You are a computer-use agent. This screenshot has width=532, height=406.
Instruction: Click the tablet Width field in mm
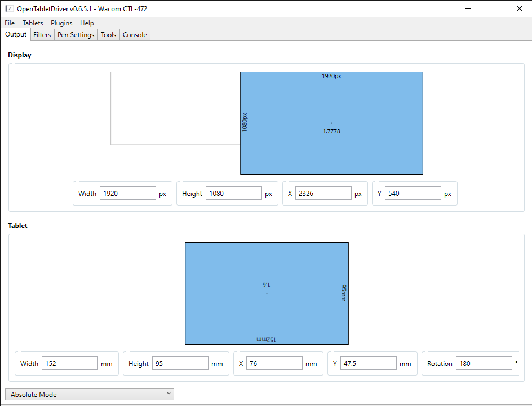click(x=69, y=364)
